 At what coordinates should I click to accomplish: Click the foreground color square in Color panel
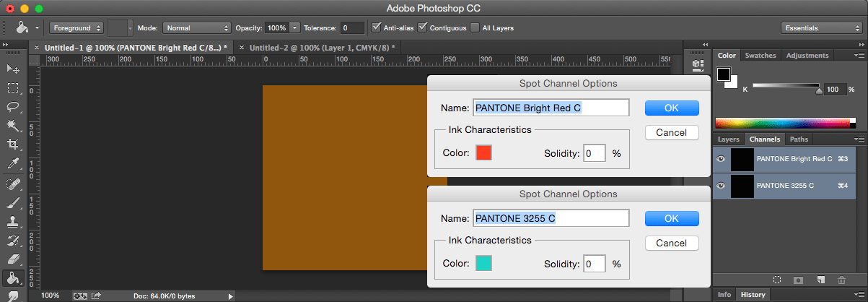tap(724, 75)
